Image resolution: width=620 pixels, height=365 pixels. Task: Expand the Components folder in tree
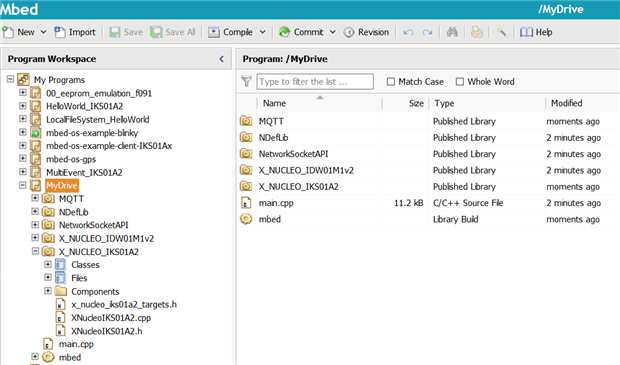click(x=48, y=291)
